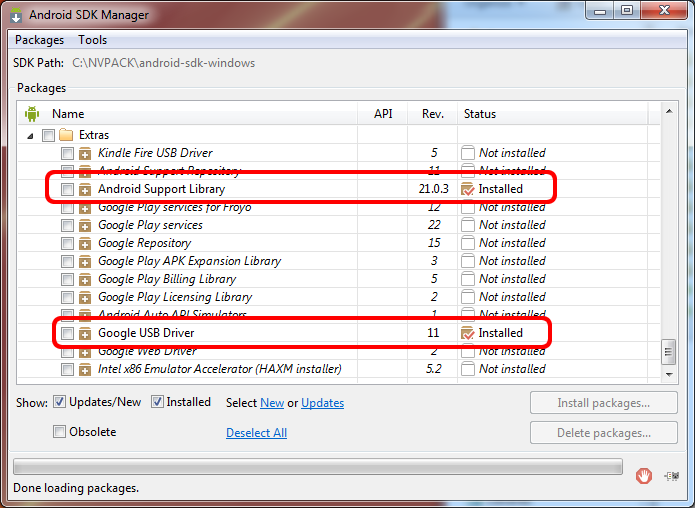695x508 pixels.
Task: Check the Extras folder checkbox
Action: (x=48, y=135)
